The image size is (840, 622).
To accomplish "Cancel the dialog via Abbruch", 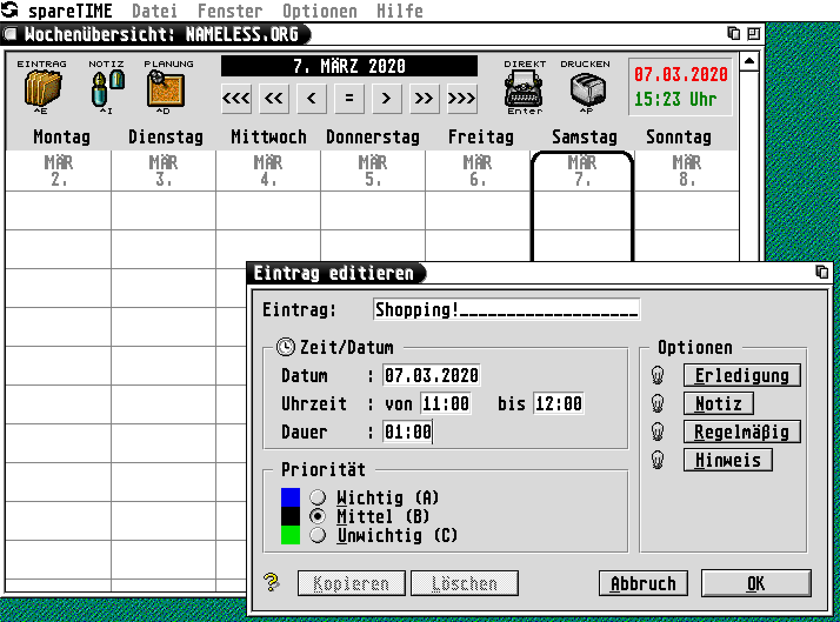I will (x=643, y=583).
